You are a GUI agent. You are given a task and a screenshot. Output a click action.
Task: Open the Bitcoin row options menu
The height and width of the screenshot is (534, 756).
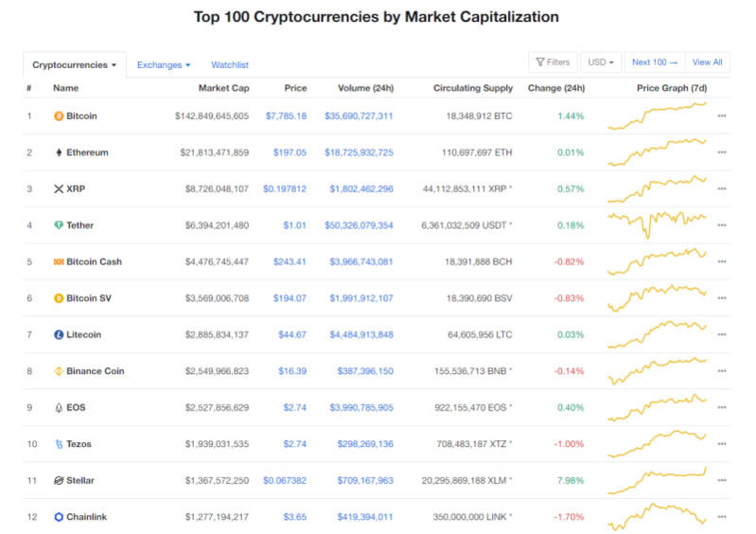pos(722,116)
